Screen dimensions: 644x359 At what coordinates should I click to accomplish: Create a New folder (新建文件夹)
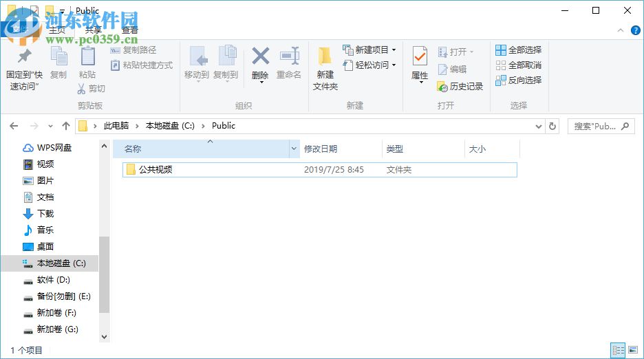325,68
